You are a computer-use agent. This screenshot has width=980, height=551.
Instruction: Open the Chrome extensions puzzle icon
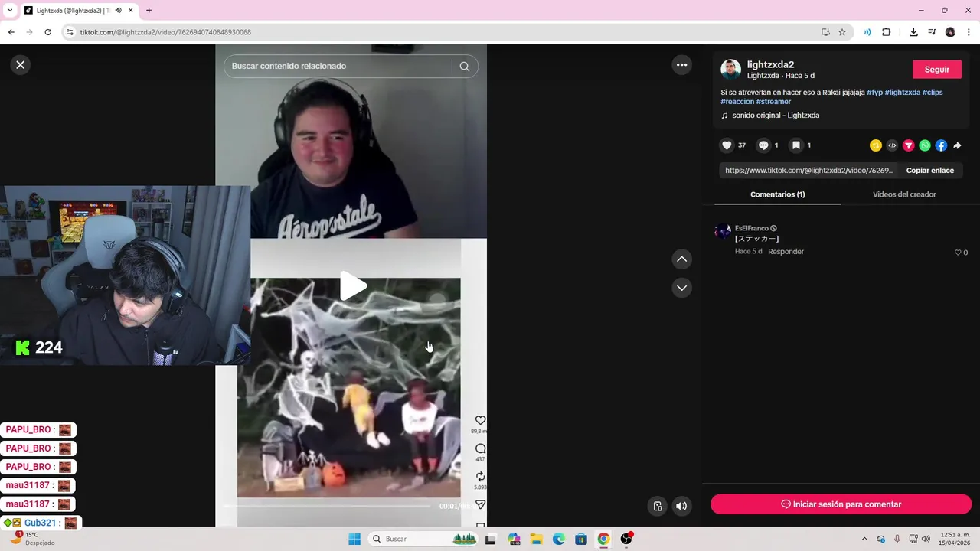click(887, 32)
